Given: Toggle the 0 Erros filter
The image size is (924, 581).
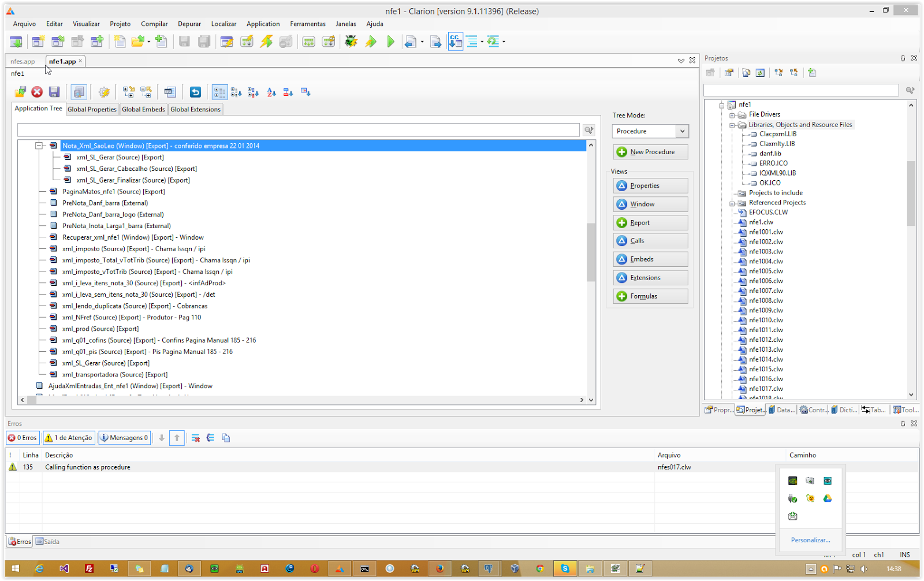Looking at the screenshot, I should [23, 437].
